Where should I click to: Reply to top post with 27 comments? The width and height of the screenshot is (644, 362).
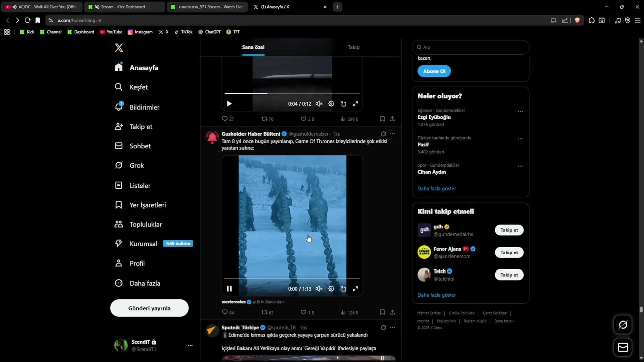pos(228,119)
